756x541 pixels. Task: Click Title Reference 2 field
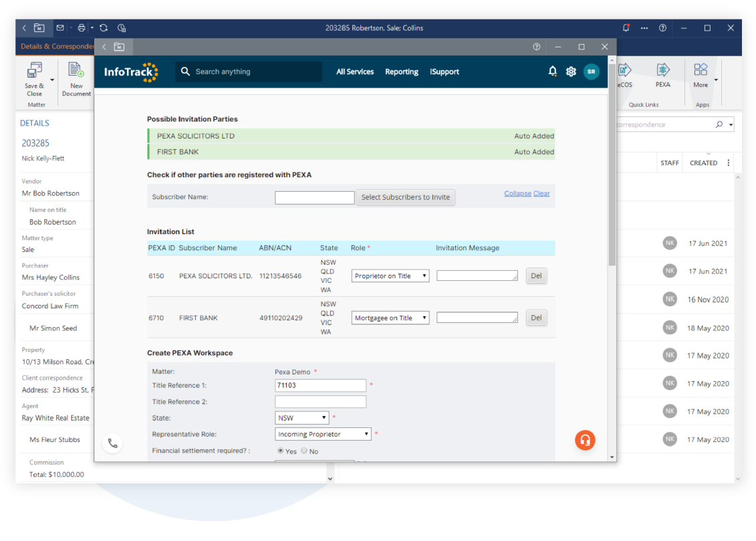pos(320,402)
